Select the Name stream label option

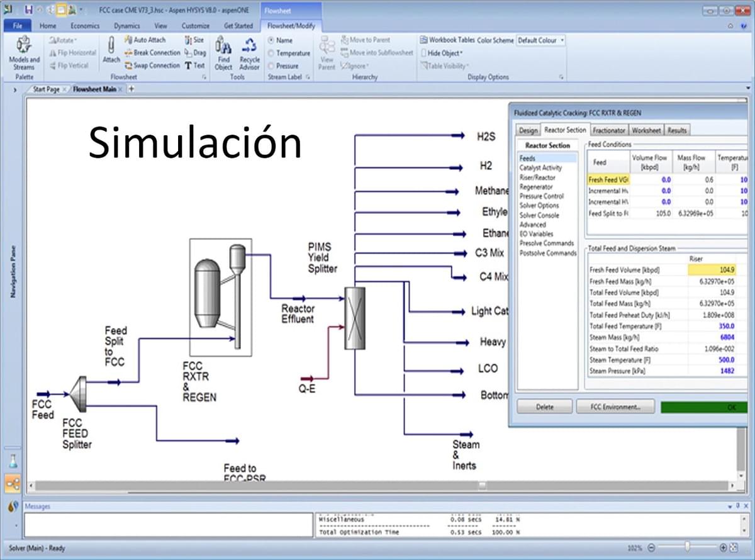280,40
